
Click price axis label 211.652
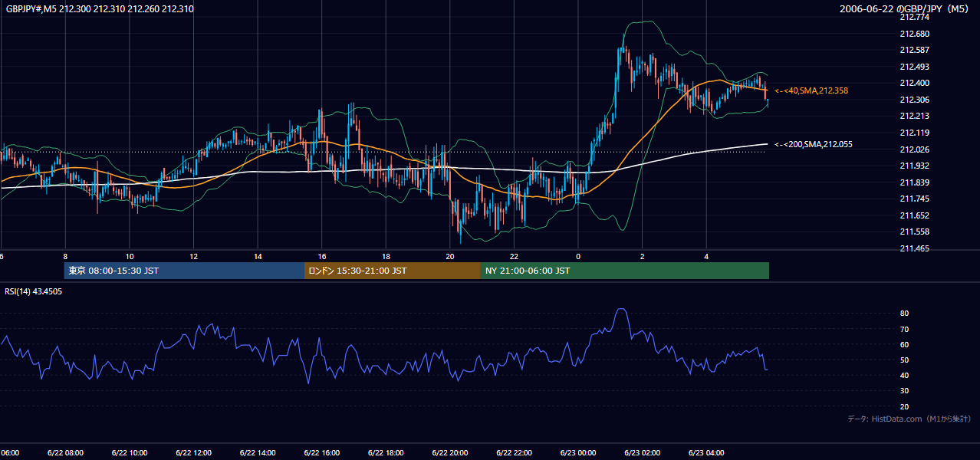[913, 215]
